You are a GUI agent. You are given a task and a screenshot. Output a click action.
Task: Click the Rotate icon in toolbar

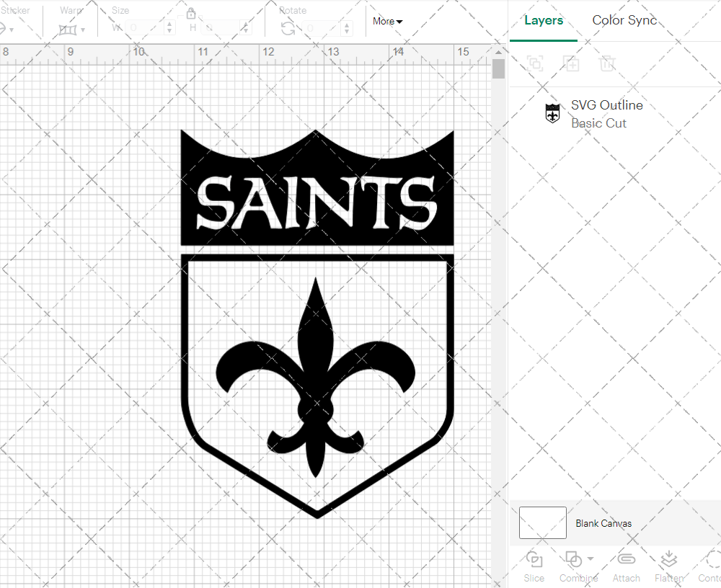tap(288, 28)
